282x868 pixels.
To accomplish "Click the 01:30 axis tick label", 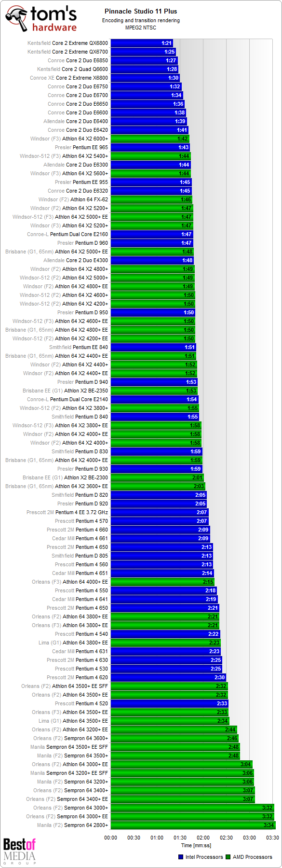I will 180,838.
